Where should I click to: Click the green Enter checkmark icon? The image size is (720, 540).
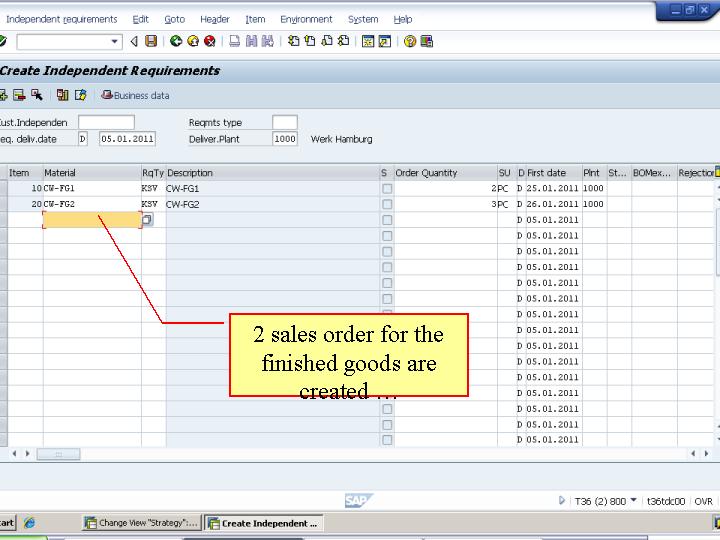click(x=3, y=41)
